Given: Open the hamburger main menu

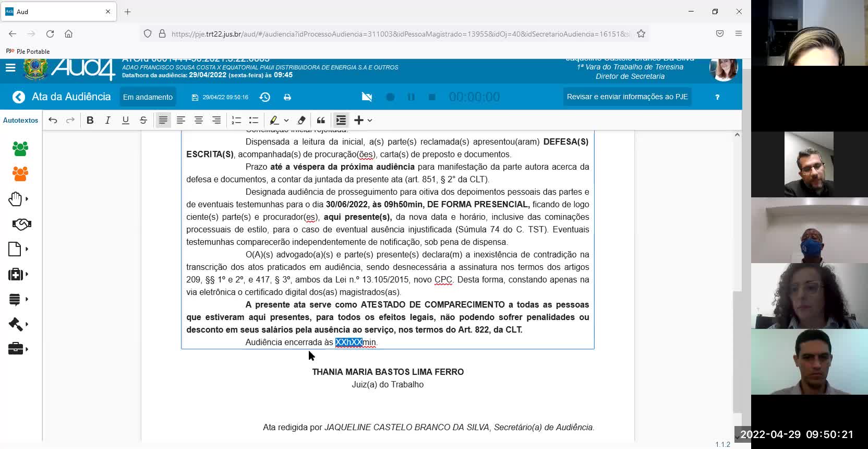Looking at the screenshot, I should coord(10,68).
